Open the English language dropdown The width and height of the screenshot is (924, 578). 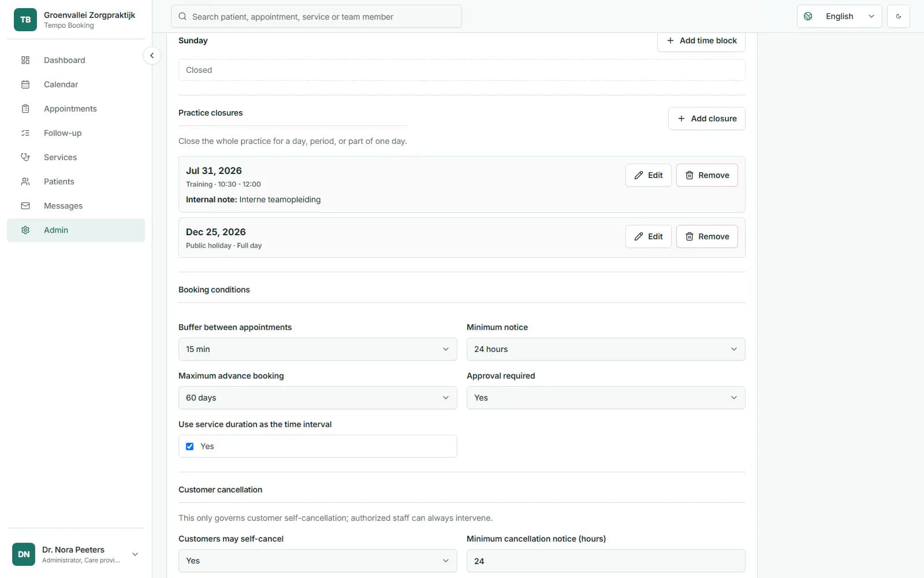pyautogui.click(x=839, y=16)
